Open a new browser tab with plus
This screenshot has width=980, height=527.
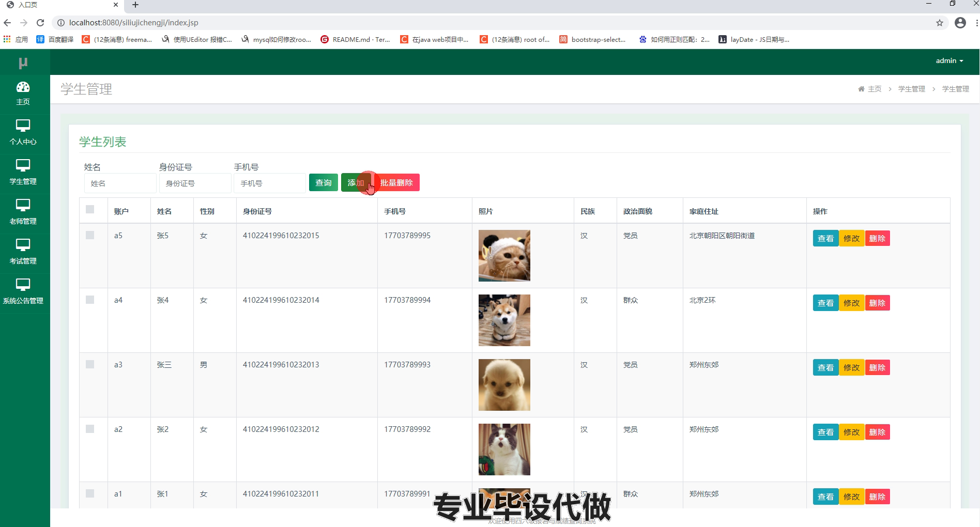pos(135,5)
